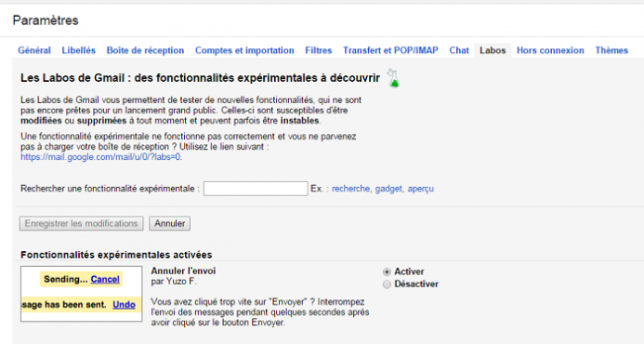Click the 'Les Labos de Gmail' heading

(200, 78)
